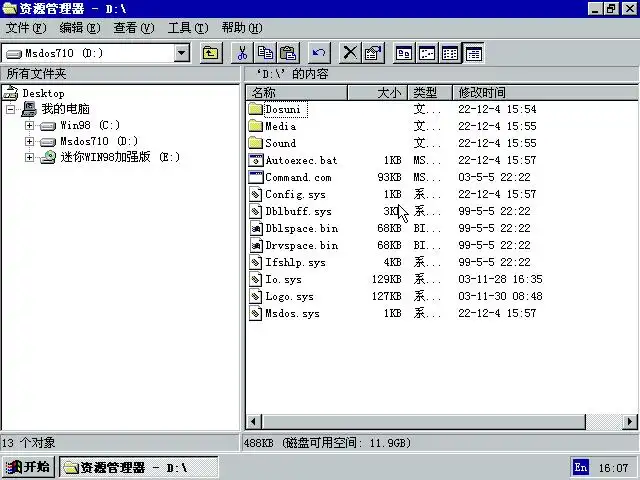The width and height of the screenshot is (640, 480).
Task: Click the Dblbuff.sys file icon
Action: click(256, 211)
